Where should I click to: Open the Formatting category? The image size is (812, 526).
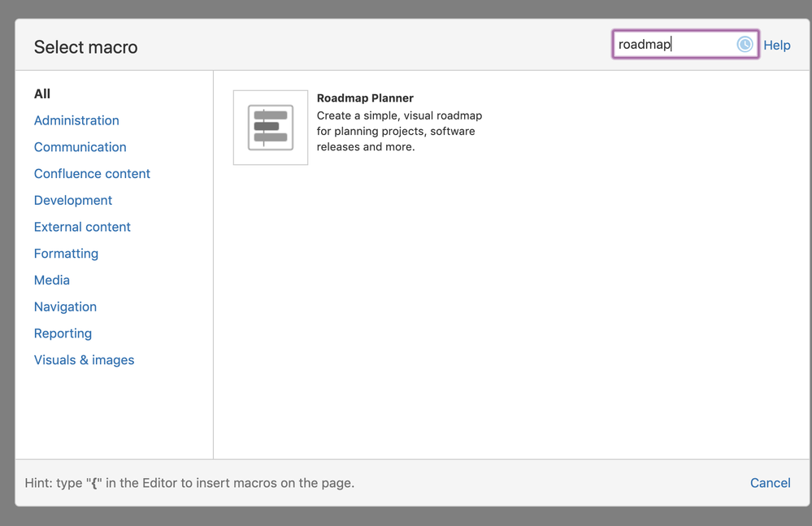(x=67, y=254)
